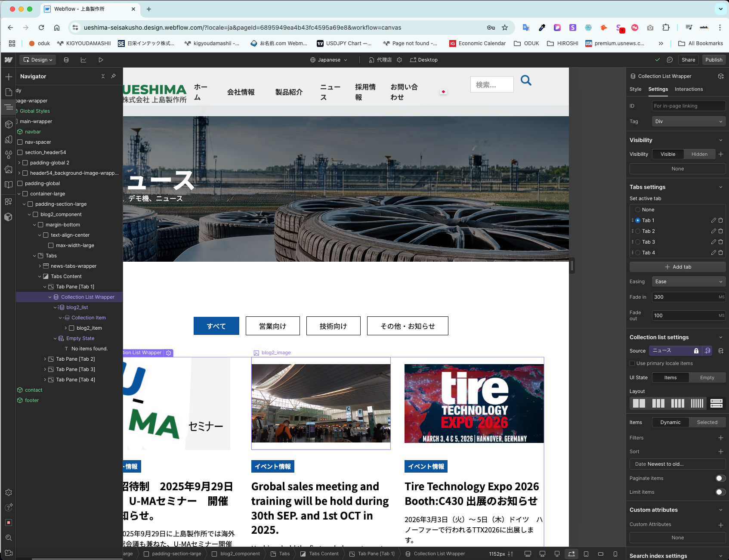Set visibility to Hidden
This screenshot has width=729, height=560.
(x=699, y=154)
